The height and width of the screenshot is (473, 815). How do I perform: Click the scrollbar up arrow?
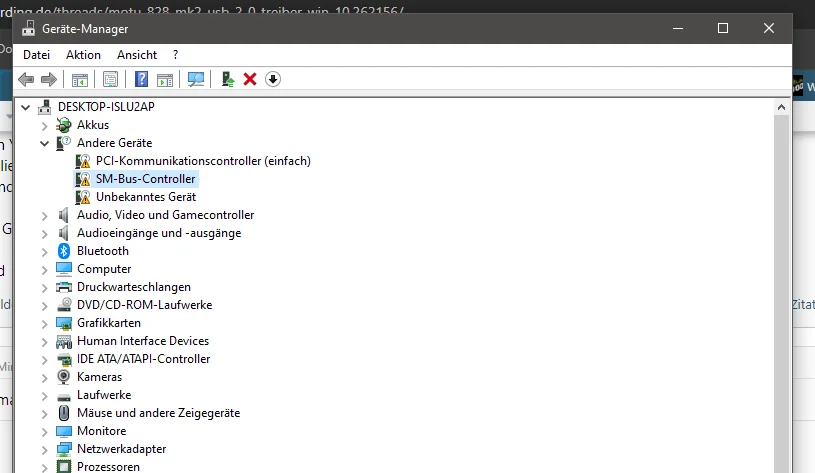coord(781,107)
